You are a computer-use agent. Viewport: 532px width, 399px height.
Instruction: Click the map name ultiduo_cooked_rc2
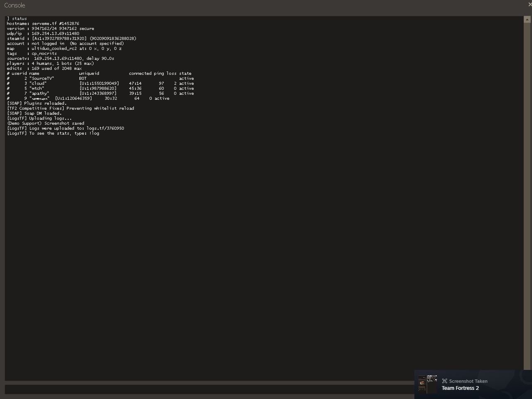point(54,49)
